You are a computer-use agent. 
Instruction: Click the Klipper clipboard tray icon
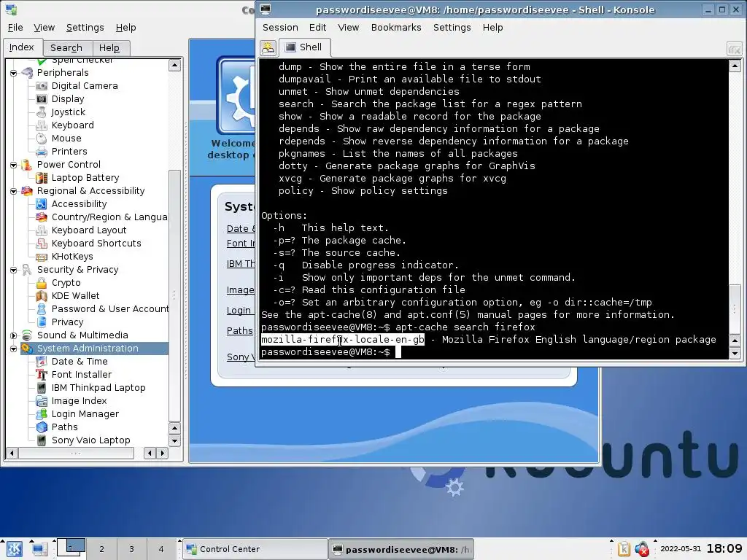tap(624, 549)
